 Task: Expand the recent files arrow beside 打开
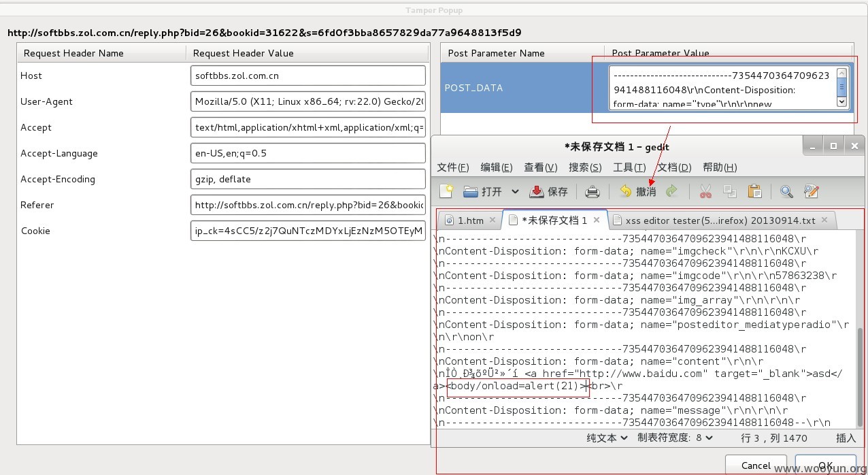tap(515, 192)
